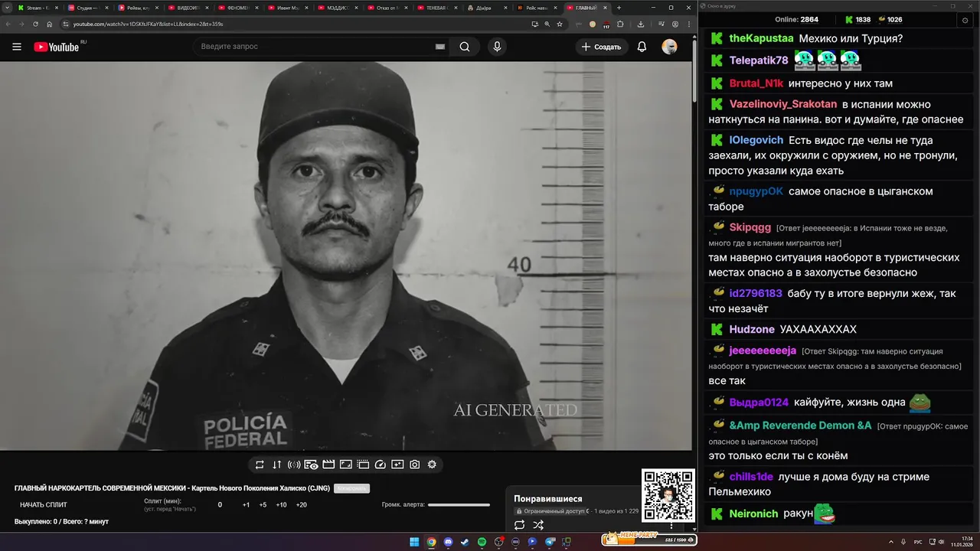Open chat user Brutal_N1k name
Viewport: 980px width, 551px height.
(756, 83)
